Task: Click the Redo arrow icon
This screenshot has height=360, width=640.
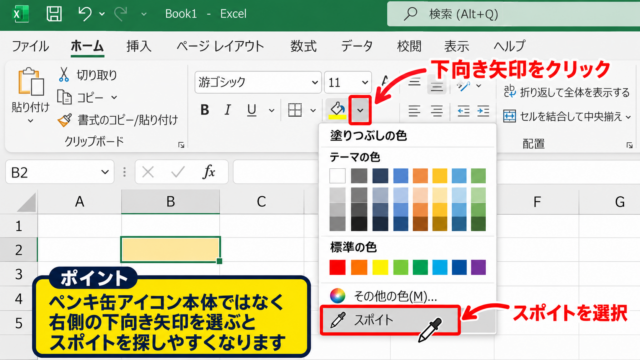Action: point(120,13)
